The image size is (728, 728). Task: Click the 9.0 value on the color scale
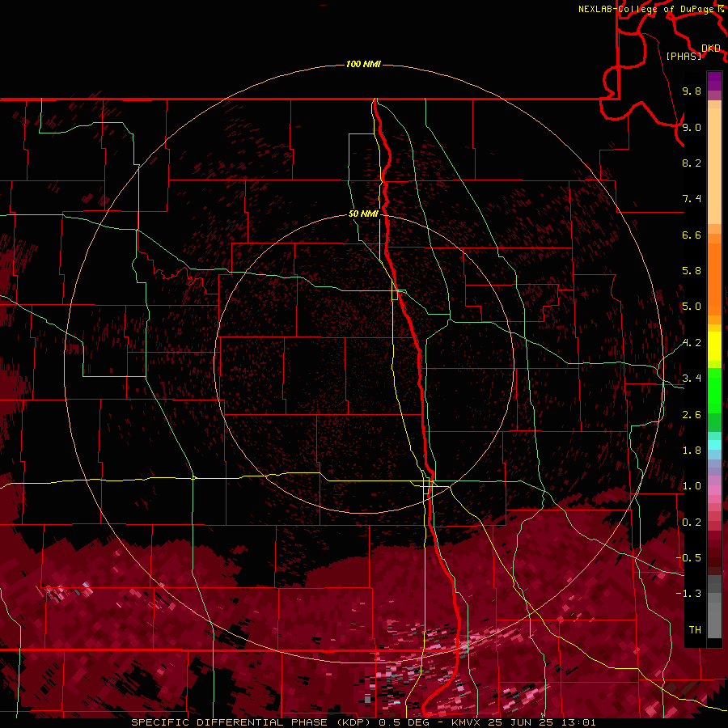[x=692, y=127]
